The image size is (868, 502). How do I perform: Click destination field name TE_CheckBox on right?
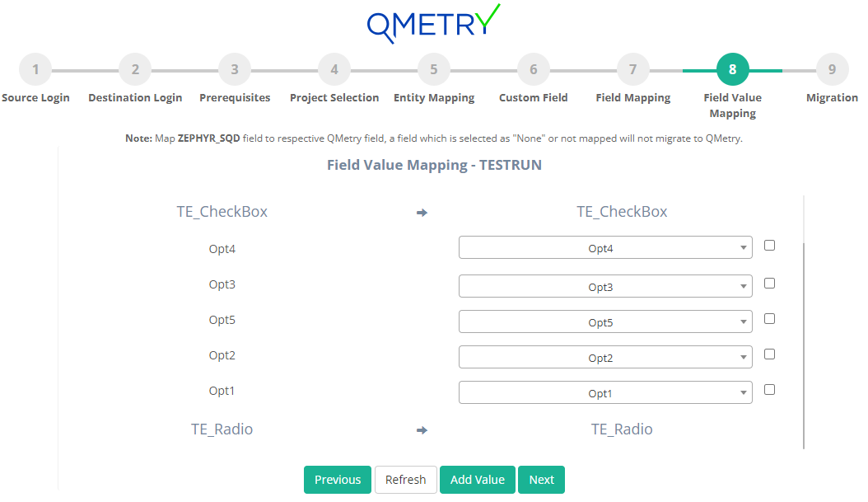point(622,212)
